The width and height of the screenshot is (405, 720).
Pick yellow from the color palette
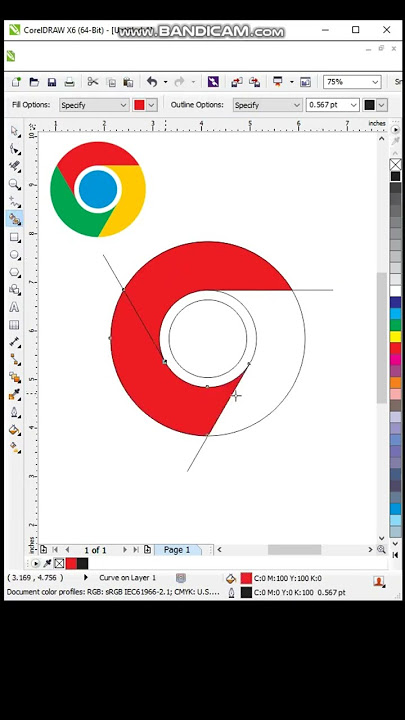[x=395, y=337]
